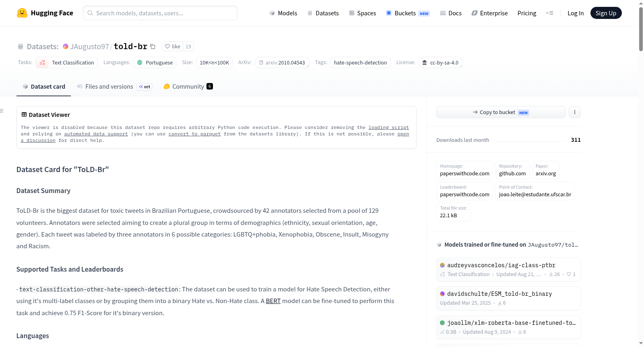Screen dimensions: 644x347
Task: Click the Dataset Summary heading
Action: click(x=43, y=191)
